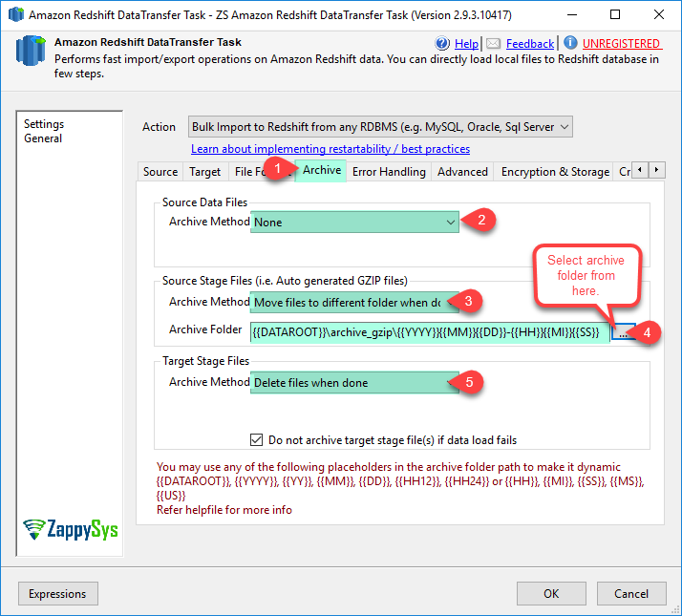The image size is (682, 616).
Task: Close the DataTransfer Task dialog
Action: tap(658, 14)
